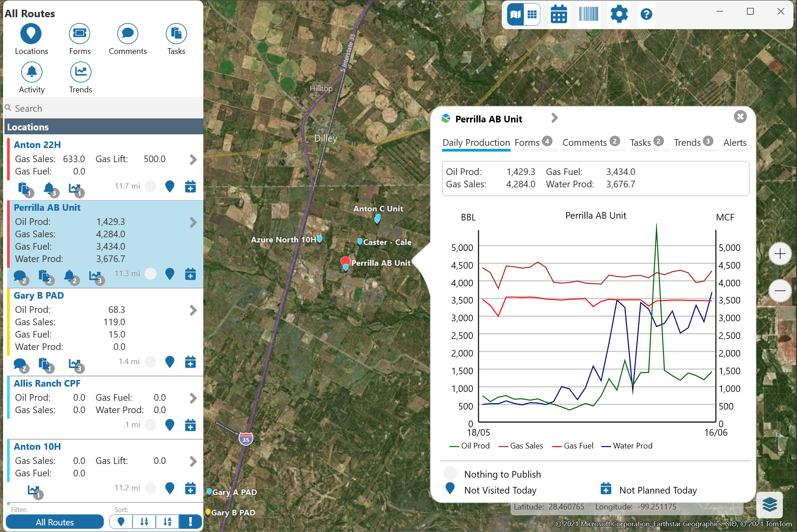Expand chevron next to Perrilla AB Unit popup title

point(555,118)
